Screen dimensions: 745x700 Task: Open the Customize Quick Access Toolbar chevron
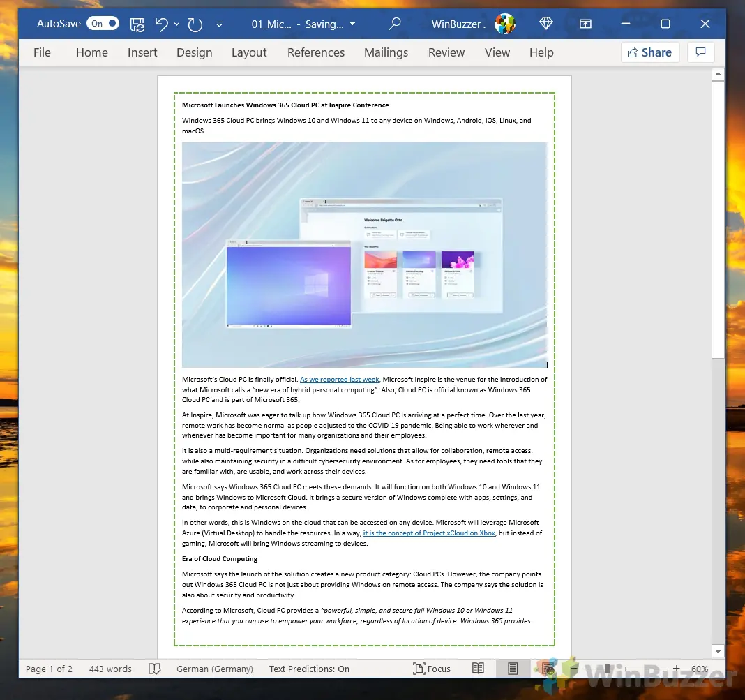click(219, 24)
